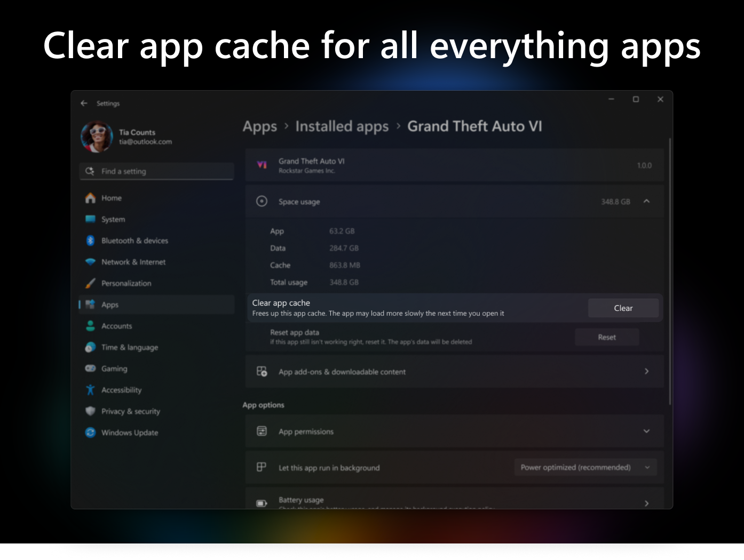
Task: Go to Installed apps breadcrumb
Action: click(x=342, y=126)
